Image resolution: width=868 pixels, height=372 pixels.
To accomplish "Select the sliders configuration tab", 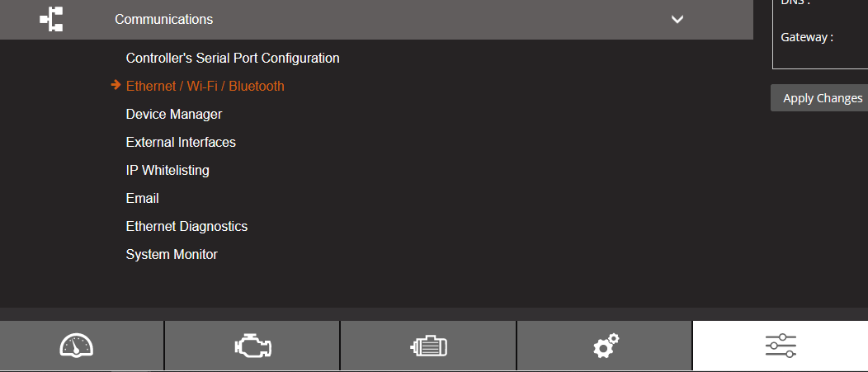I will coord(781,346).
